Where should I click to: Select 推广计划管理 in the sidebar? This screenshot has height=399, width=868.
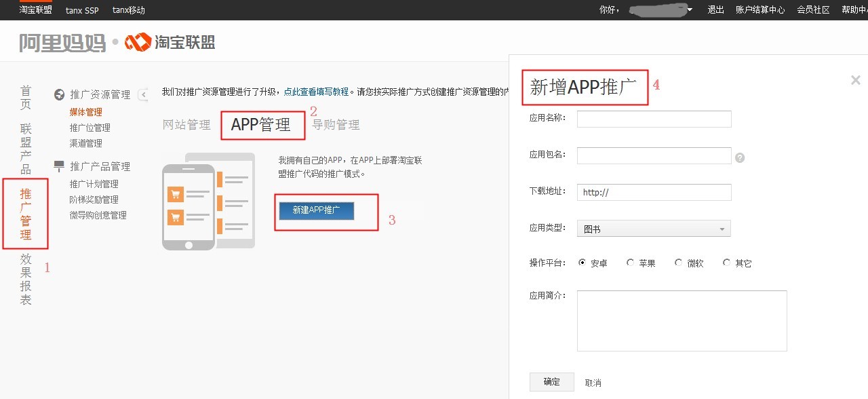tap(94, 184)
